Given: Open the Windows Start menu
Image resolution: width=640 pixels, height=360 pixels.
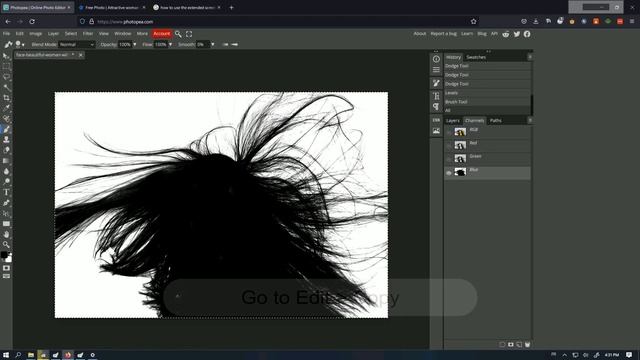Looking at the screenshot, I should coord(6,355).
